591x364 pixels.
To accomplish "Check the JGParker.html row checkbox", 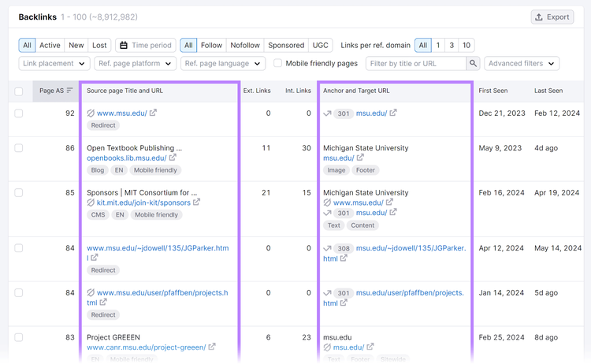I will click(x=18, y=248).
